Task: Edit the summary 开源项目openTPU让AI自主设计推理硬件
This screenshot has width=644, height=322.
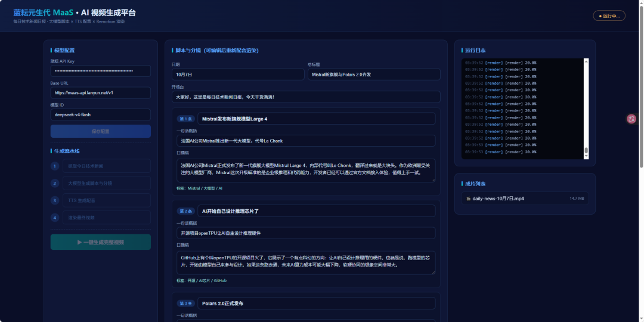Action: click(x=306, y=233)
